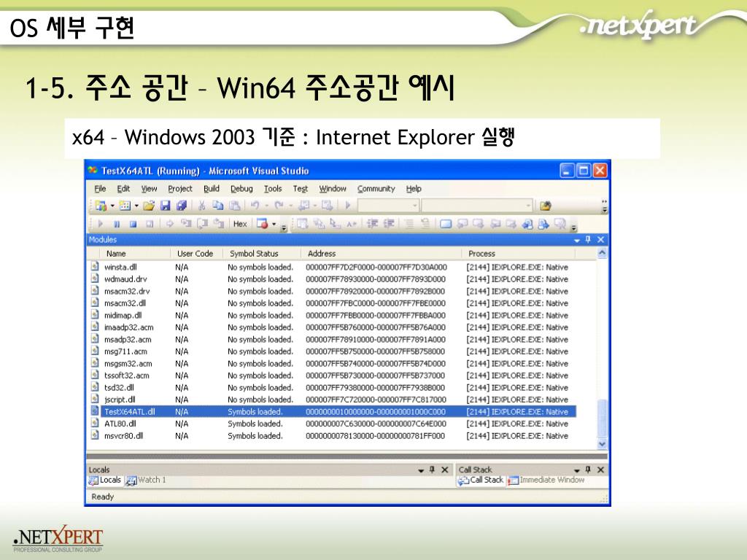Image resolution: width=747 pixels, height=560 pixels.
Task: Open Call Stack panel window position dropdown
Action: [577, 470]
